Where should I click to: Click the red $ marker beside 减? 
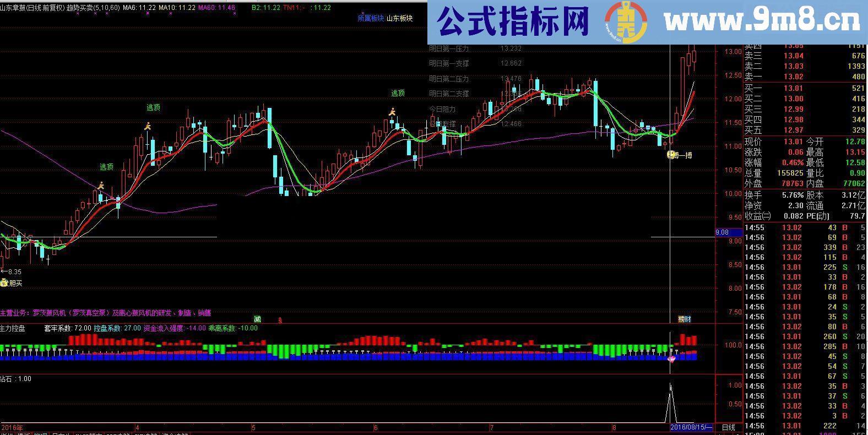point(280,319)
